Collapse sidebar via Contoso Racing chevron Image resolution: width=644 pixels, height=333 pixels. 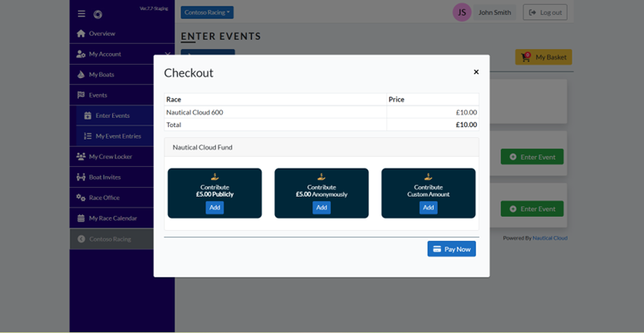click(x=81, y=239)
